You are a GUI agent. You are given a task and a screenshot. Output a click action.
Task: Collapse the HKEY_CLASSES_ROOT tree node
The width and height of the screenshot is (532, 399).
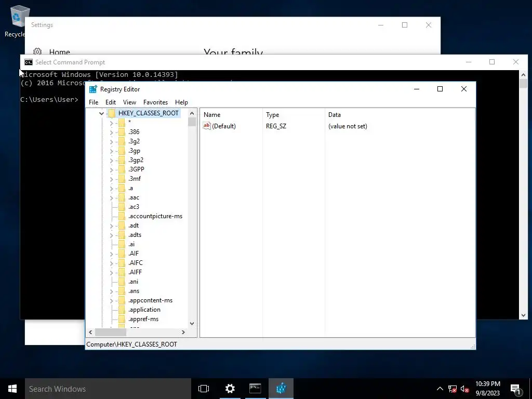(101, 113)
